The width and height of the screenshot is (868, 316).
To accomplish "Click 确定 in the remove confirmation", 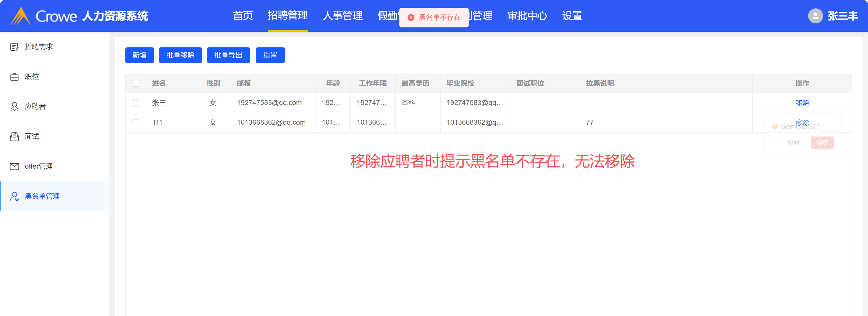I will [822, 143].
